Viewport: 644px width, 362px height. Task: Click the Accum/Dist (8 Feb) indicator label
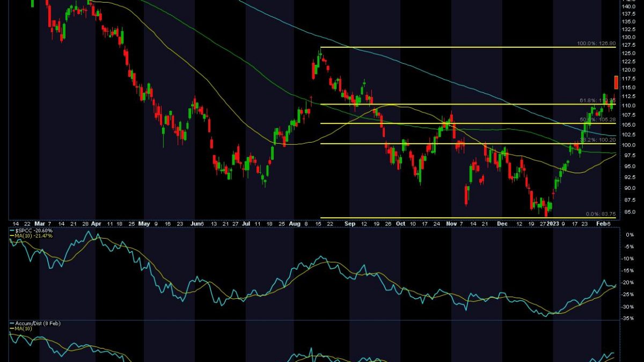click(33, 323)
